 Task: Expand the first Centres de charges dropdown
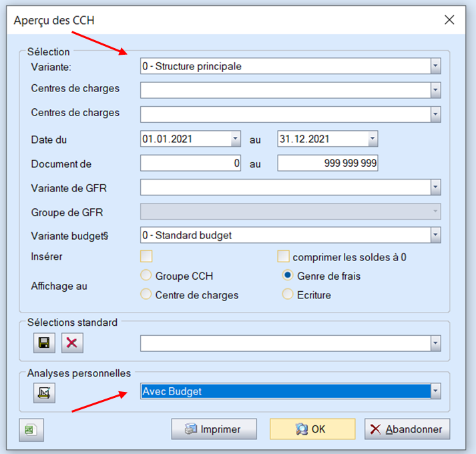(x=436, y=90)
